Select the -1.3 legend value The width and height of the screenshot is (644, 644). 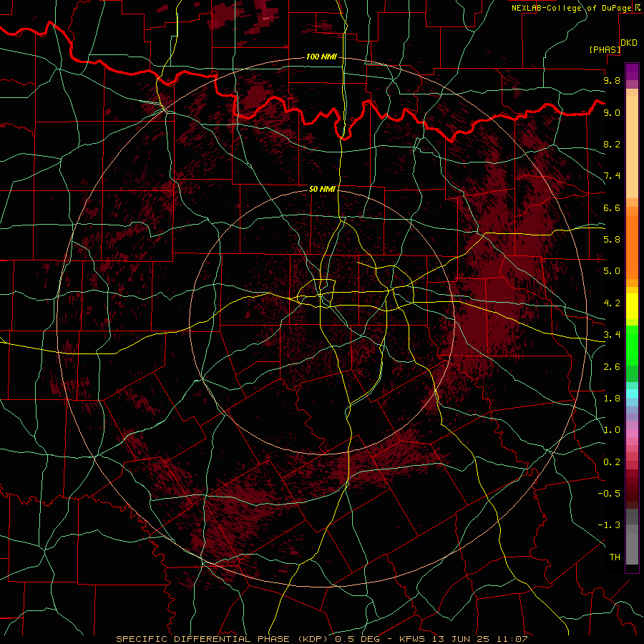[x=609, y=525]
